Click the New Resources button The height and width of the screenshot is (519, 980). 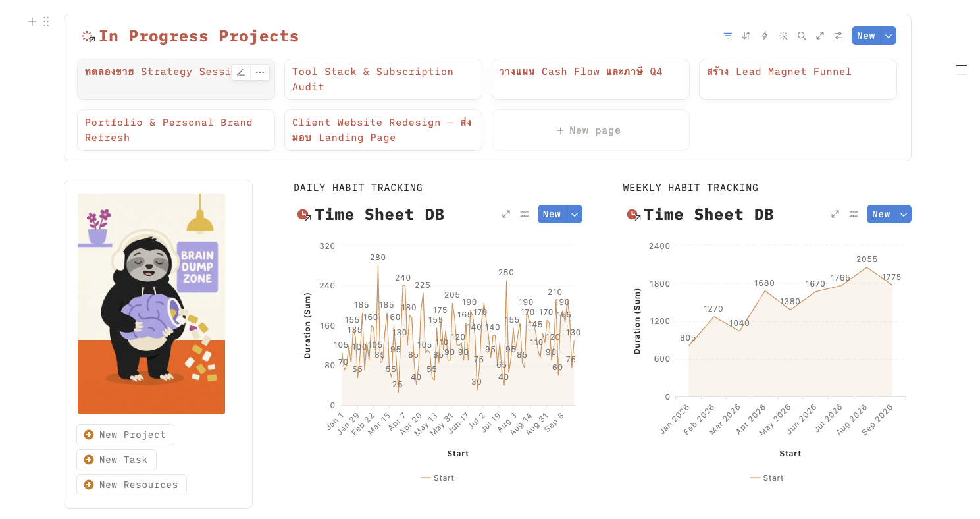(x=132, y=485)
